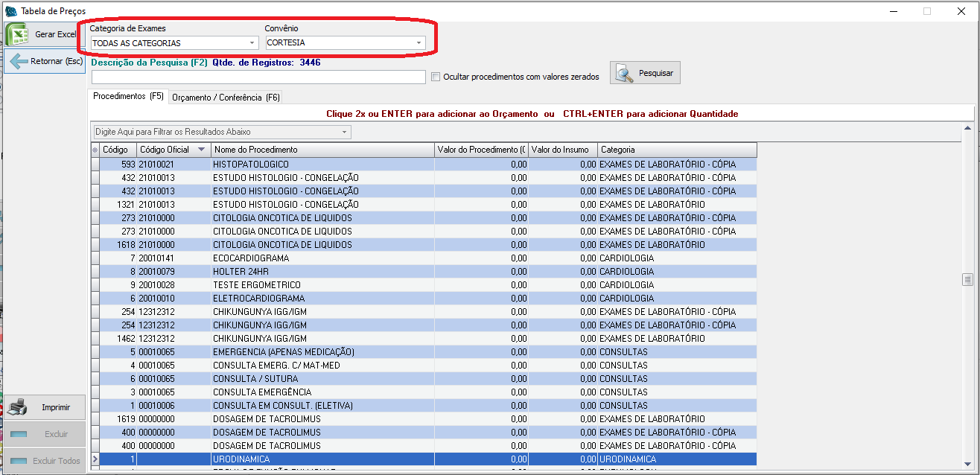
Task: Click the Nome do Procedimento column header
Action: (x=322, y=150)
